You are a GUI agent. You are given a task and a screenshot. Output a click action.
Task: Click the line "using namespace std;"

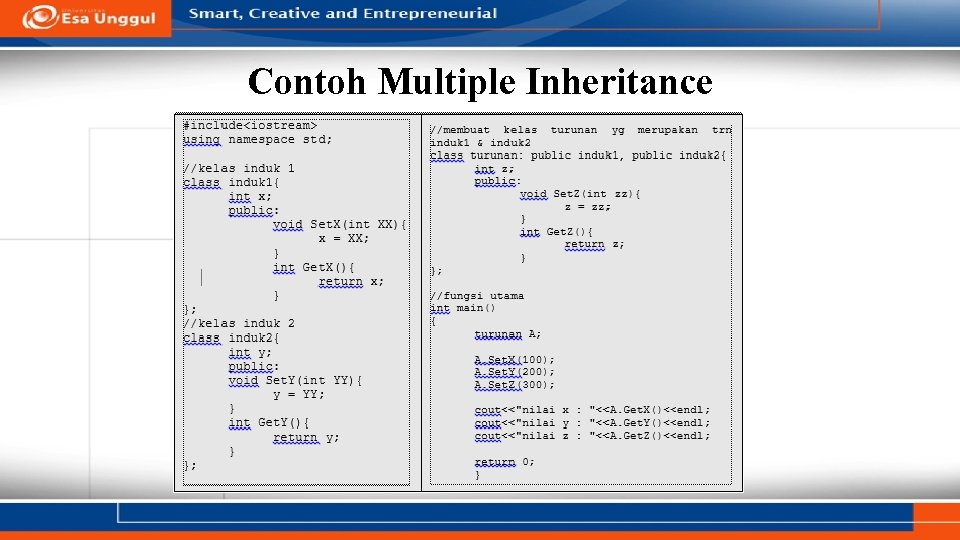pos(258,140)
